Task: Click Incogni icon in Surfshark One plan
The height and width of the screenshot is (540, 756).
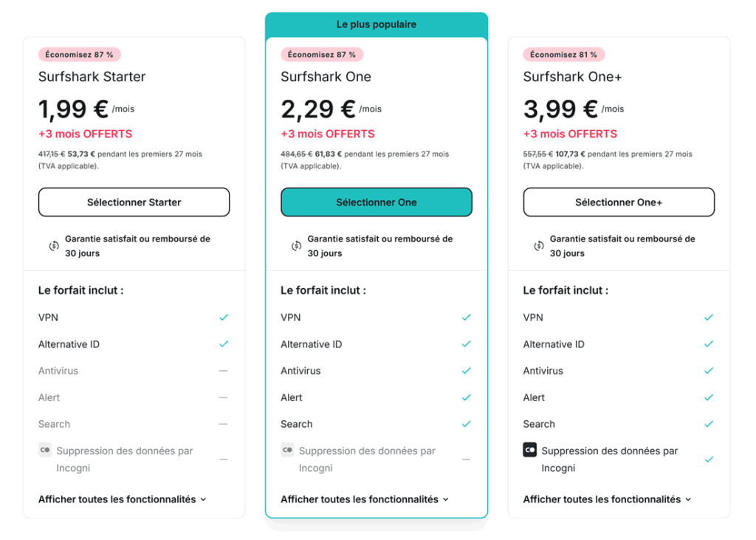Action: pyautogui.click(x=288, y=450)
